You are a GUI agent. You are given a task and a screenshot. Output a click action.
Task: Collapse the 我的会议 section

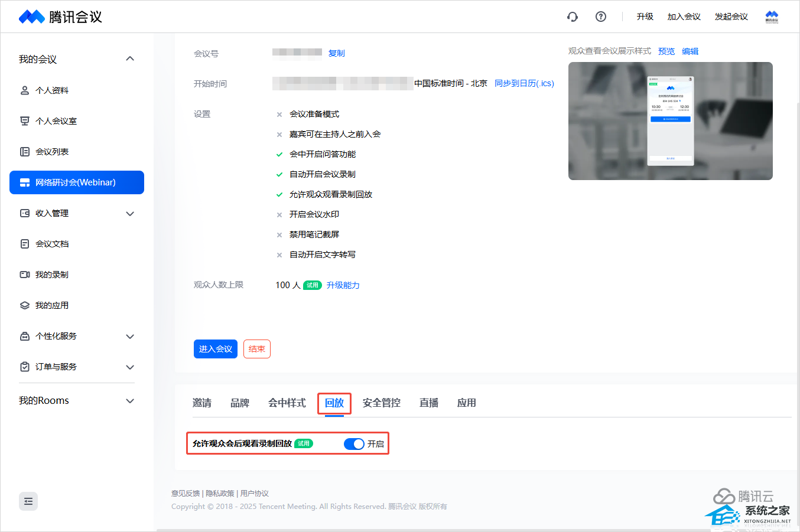click(130, 59)
